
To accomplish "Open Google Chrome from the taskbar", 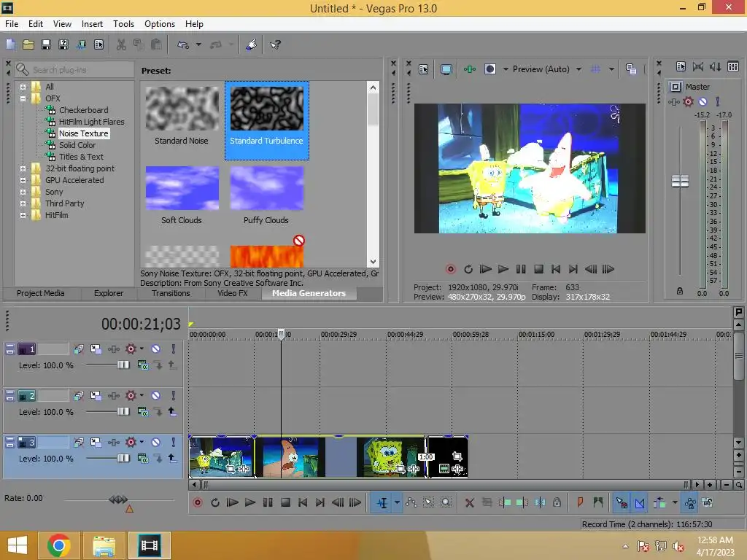I will click(58, 545).
